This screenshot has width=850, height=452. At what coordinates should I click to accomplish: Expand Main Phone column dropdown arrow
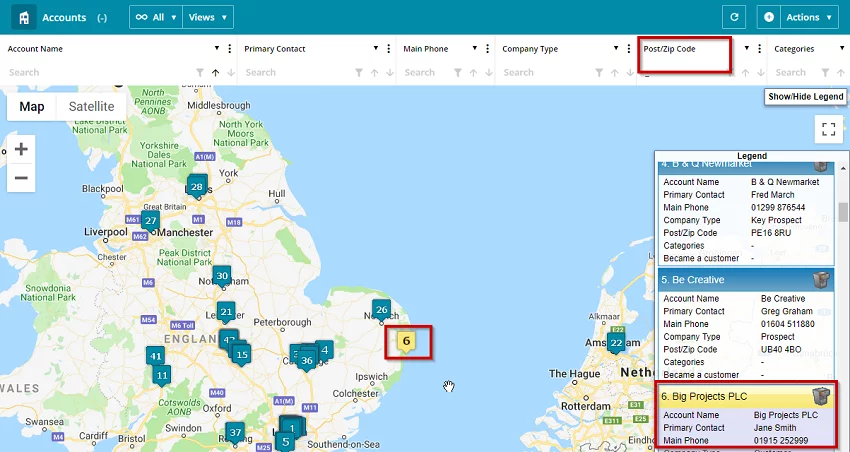pos(475,48)
